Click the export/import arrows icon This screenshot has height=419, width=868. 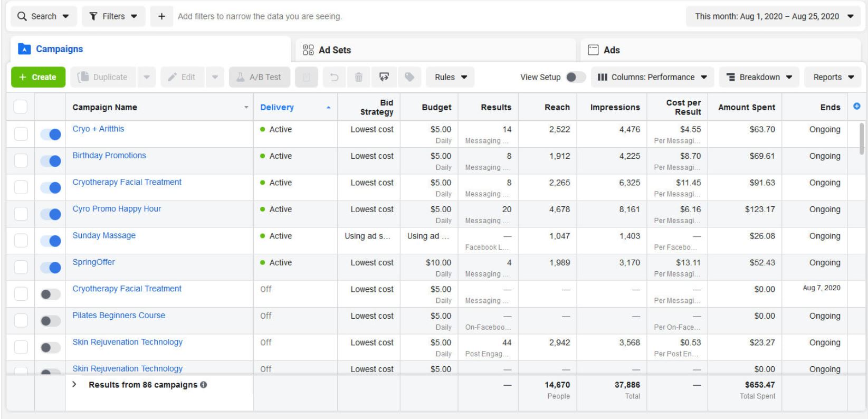[x=384, y=77]
